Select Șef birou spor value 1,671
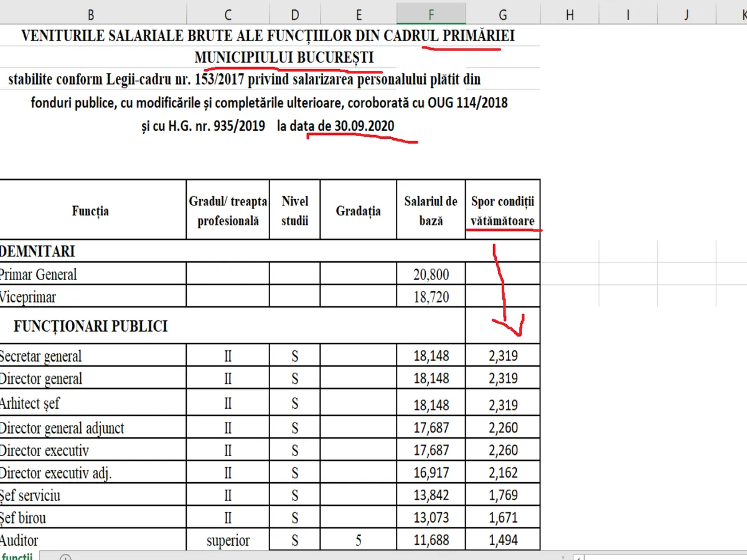Viewport: 747px width, 560px height. (x=502, y=518)
